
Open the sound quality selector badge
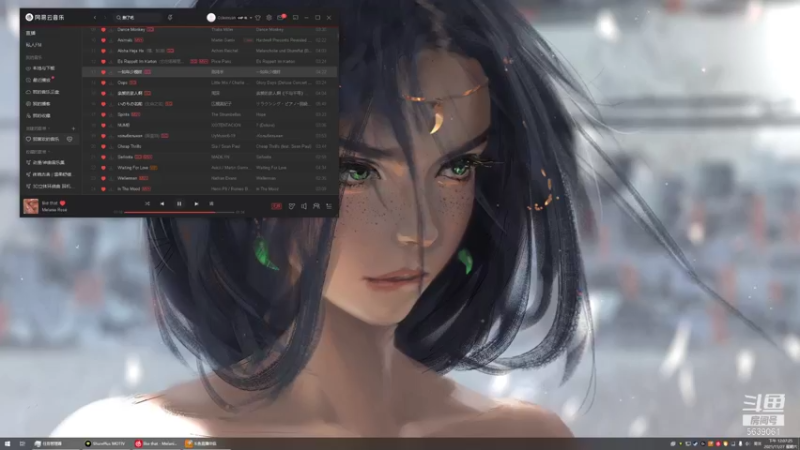[x=277, y=206]
